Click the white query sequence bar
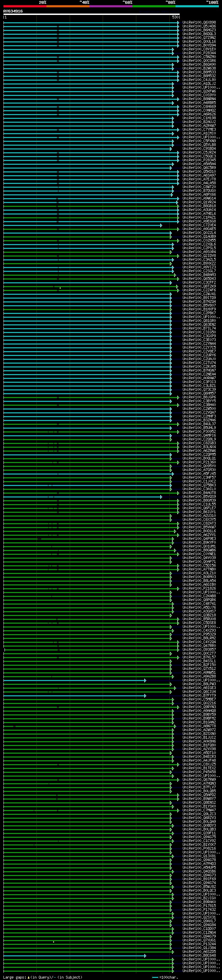 click(x=92, y=14)
